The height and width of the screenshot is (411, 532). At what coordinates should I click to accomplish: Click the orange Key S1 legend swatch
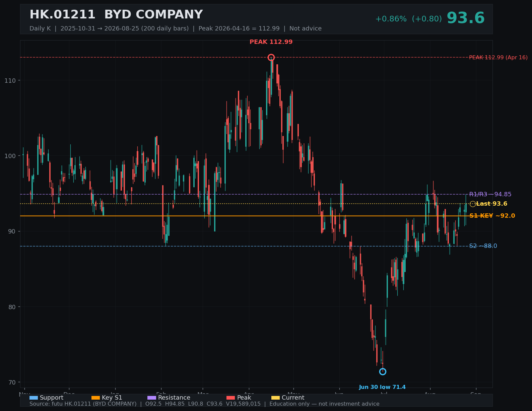95,398
